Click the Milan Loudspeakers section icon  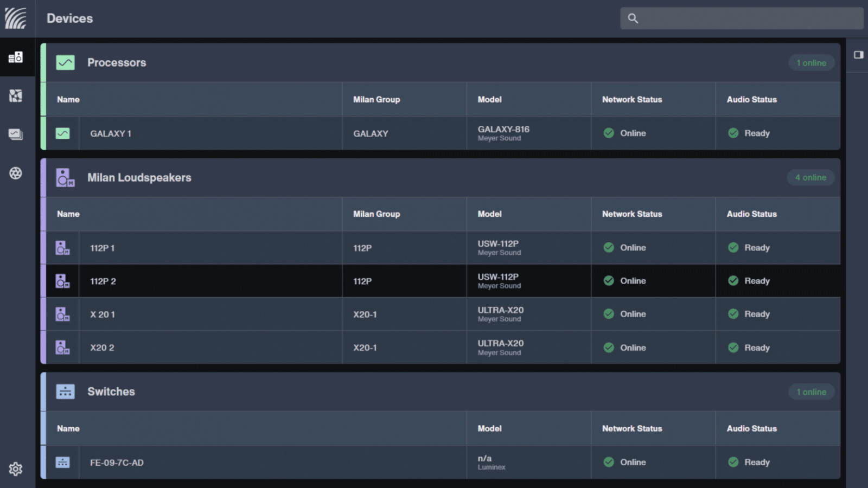coord(65,177)
